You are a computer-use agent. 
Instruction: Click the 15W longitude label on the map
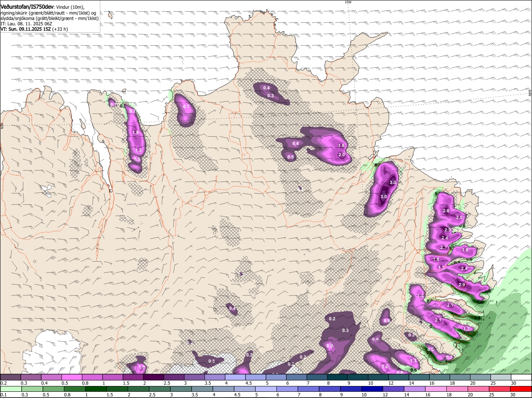pyautogui.click(x=348, y=2)
